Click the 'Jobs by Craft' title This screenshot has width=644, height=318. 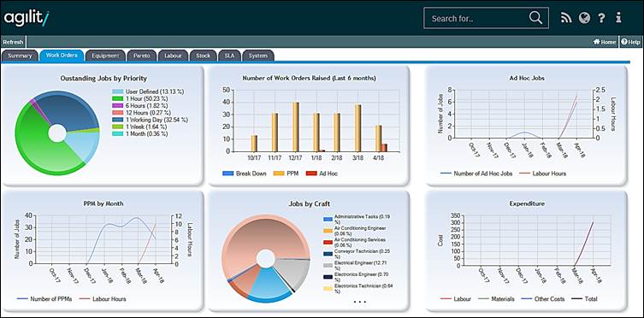[x=310, y=203]
